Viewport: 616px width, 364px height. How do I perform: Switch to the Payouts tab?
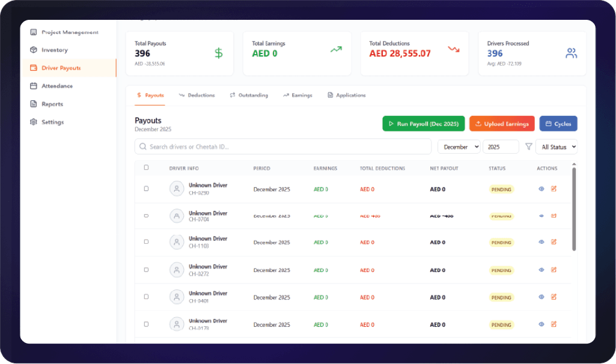(150, 96)
